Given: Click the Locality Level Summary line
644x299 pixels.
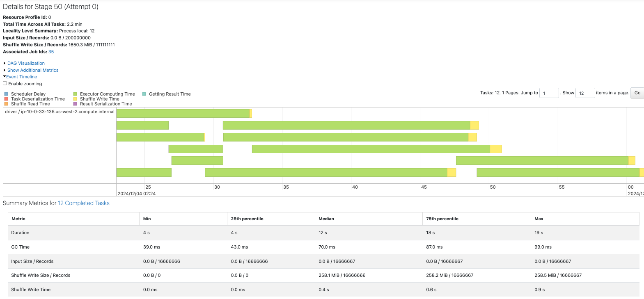Looking at the screenshot, I should pos(49,31).
